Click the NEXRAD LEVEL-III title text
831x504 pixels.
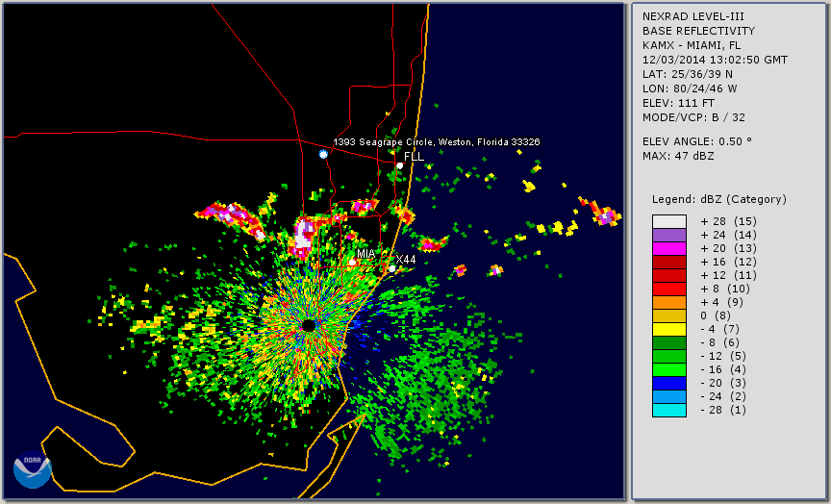(x=692, y=17)
